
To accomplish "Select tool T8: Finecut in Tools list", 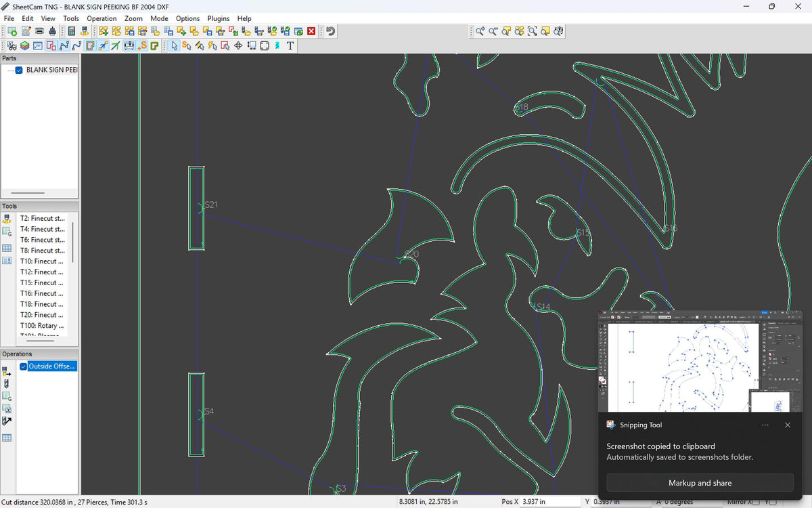I will (43, 251).
